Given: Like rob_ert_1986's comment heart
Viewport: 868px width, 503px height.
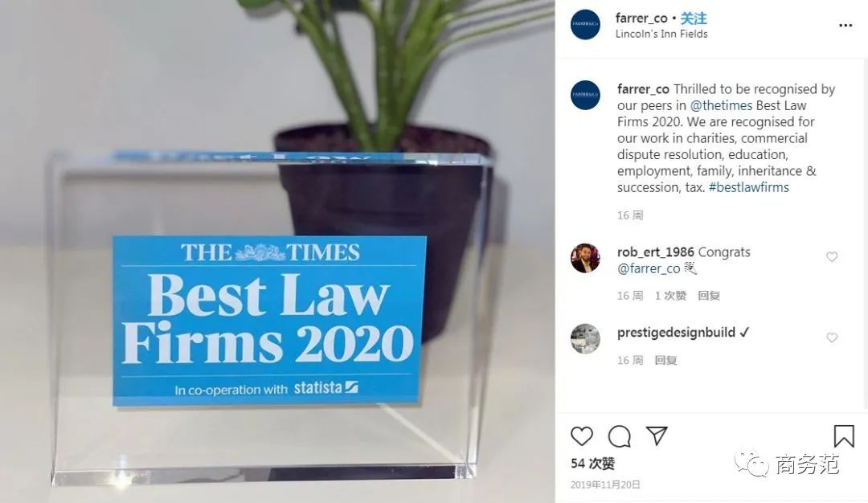Looking at the screenshot, I should 832,257.
